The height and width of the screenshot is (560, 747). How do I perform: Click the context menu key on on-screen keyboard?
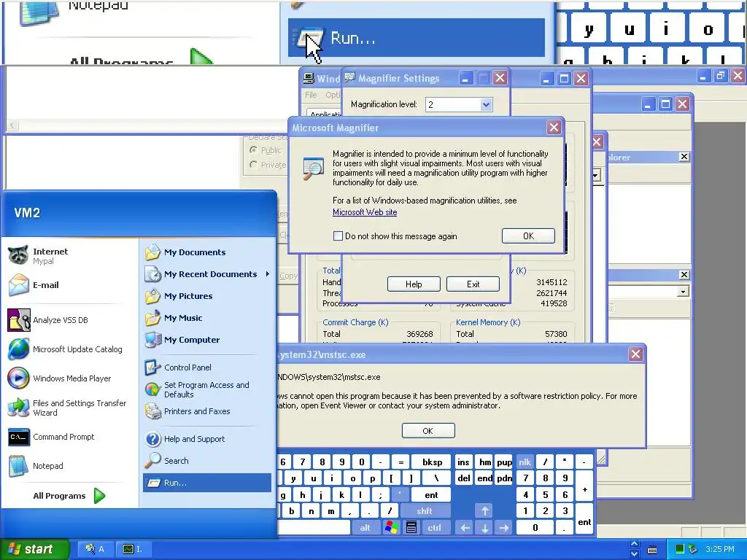[x=411, y=528]
